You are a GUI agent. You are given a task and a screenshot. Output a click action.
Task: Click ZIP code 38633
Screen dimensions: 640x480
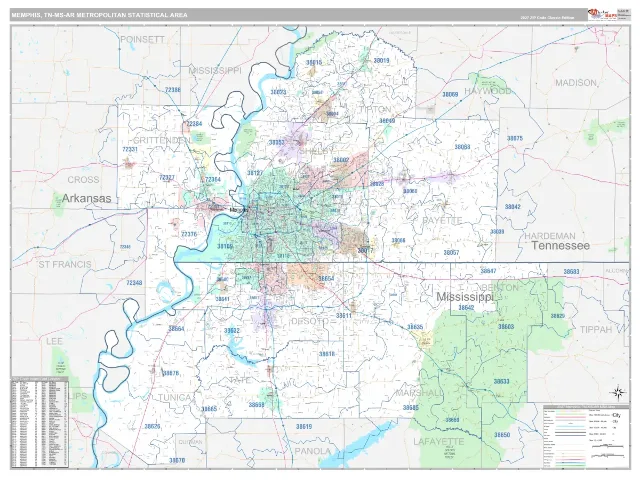[x=501, y=382]
